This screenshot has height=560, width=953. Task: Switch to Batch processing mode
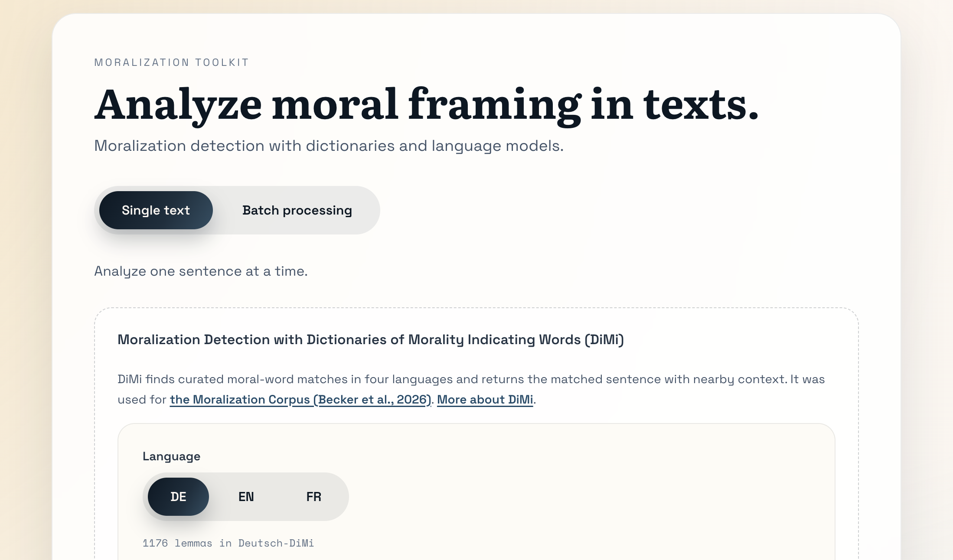coord(297,210)
